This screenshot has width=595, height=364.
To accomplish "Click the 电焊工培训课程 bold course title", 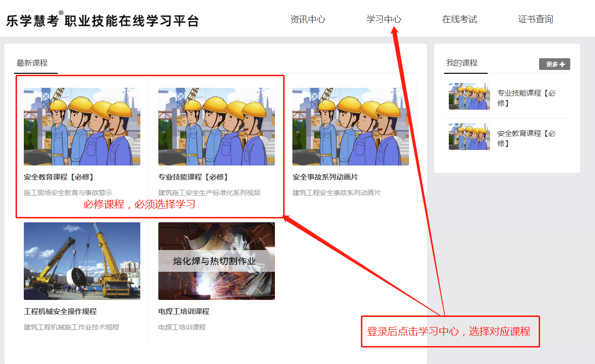I will coord(184,312).
